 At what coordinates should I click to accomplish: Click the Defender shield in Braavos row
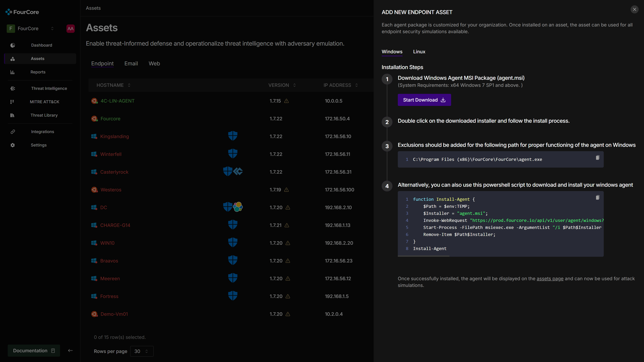pyautogui.click(x=233, y=260)
